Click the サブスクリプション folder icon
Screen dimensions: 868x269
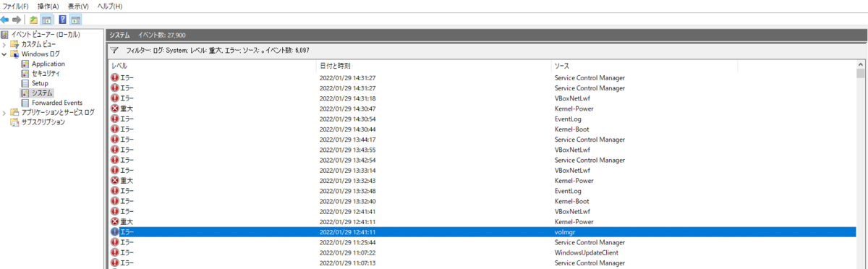(x=15, y=122)
